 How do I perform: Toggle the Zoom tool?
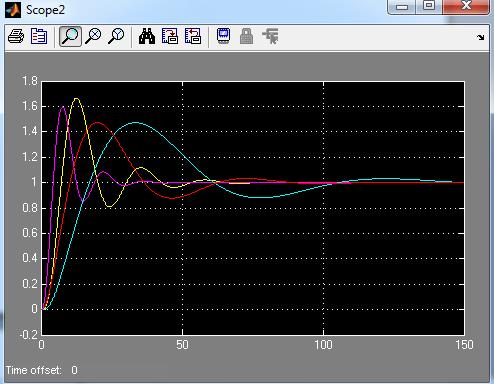(x=70, y=36)
